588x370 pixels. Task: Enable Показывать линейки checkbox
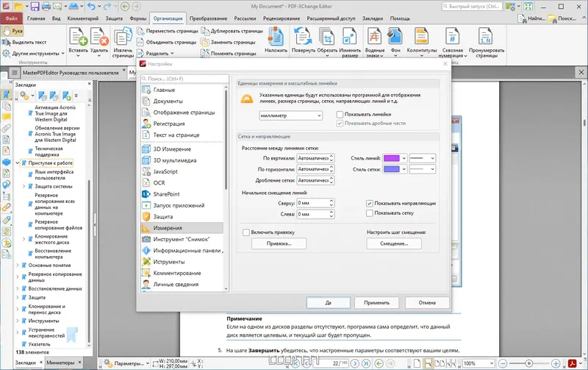340,114
